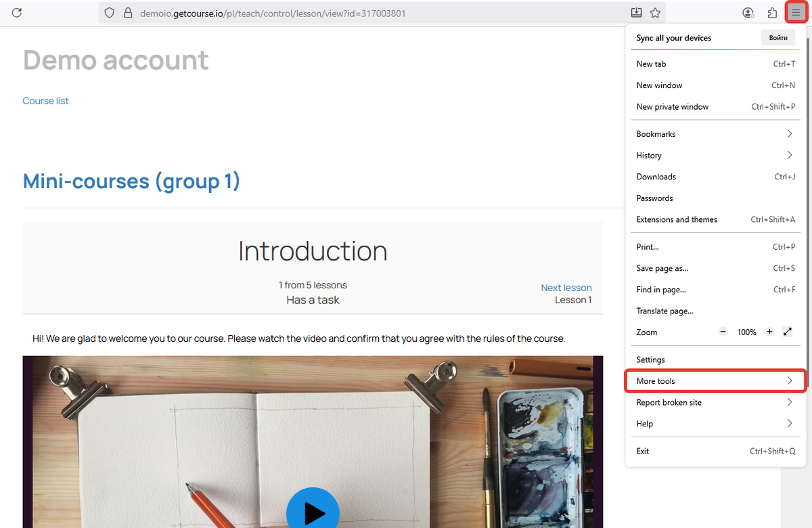Play the lesson video

click(313, 512)
